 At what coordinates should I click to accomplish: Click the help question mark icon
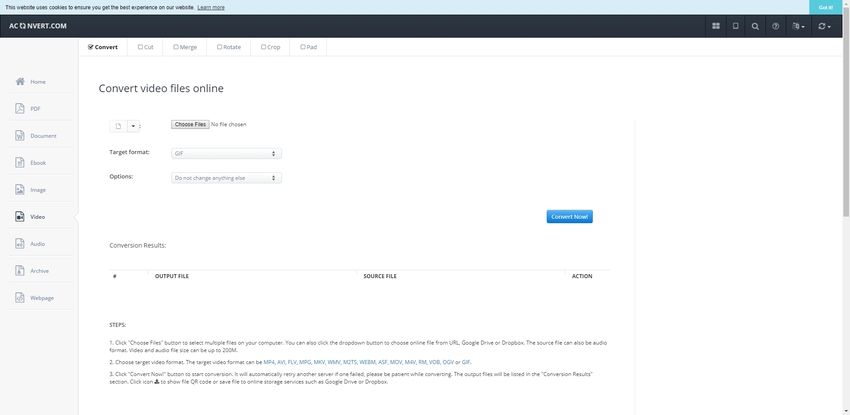776,26
